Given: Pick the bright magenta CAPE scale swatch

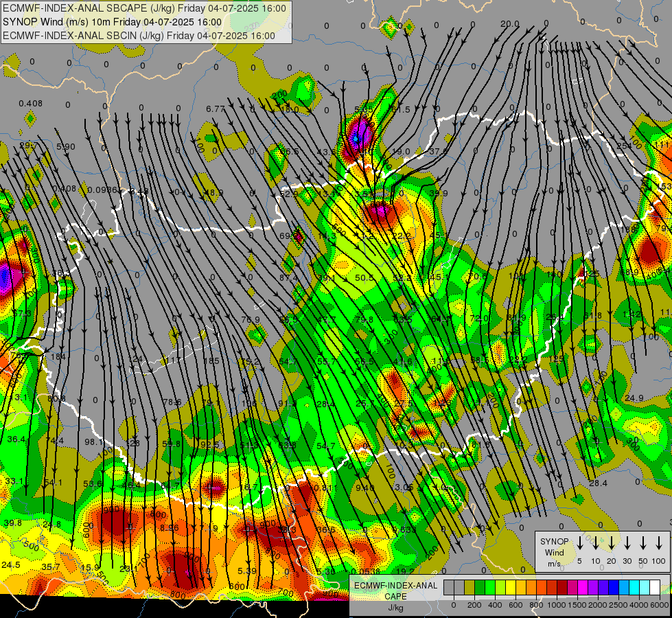Looking at the screenshot, I should (x=583, y=588).
